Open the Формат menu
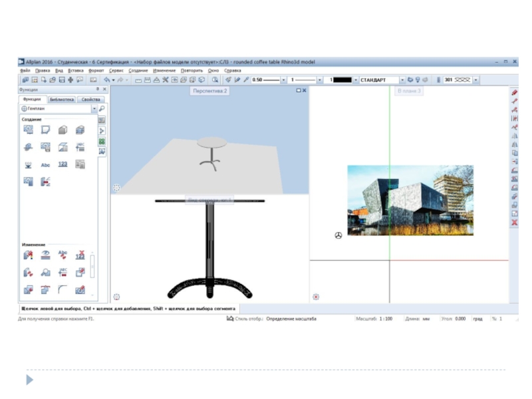The height and width of the screenshot is (399, 532). [96, 70]
